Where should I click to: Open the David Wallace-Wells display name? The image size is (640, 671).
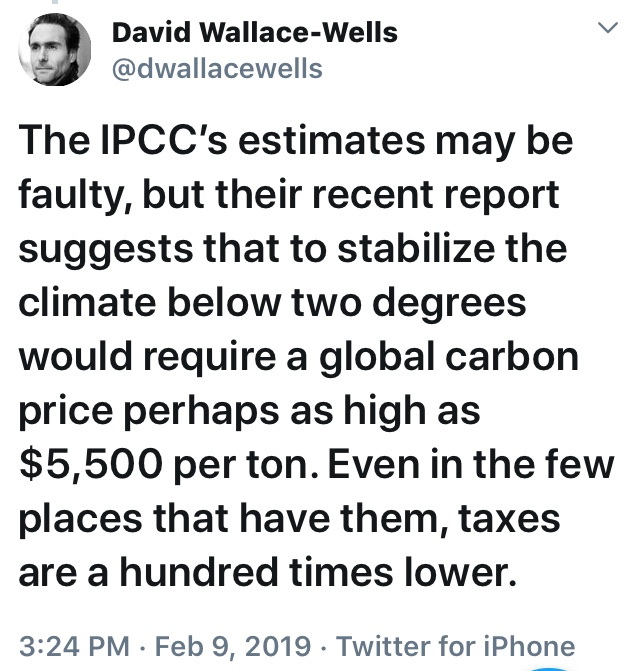[x=254, y=33]
